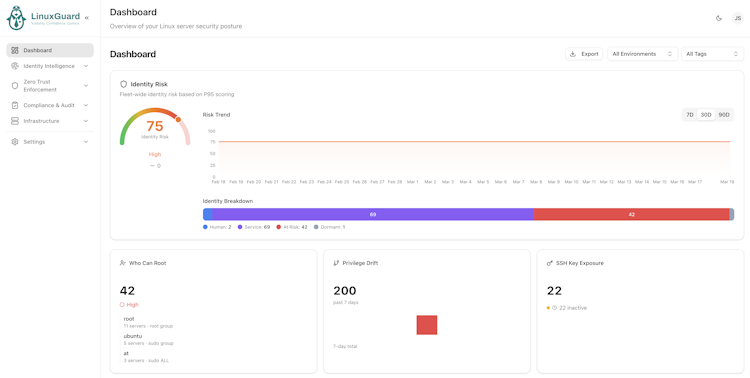Click the Identity Intelligence fingerprint icon
This screenshot has width=750, height=378.
[x=15, y=66]
